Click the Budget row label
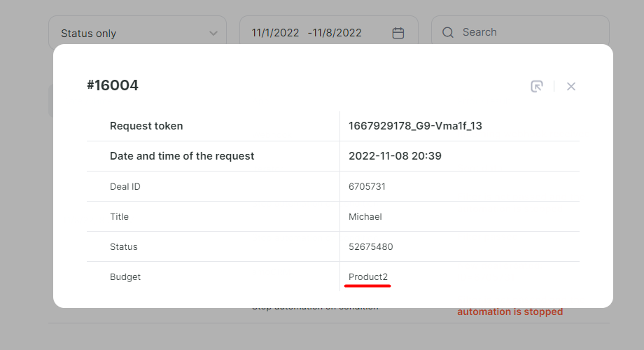Image resolution: width=644 pixels, height=350 pixels. [x=125, y=277]
